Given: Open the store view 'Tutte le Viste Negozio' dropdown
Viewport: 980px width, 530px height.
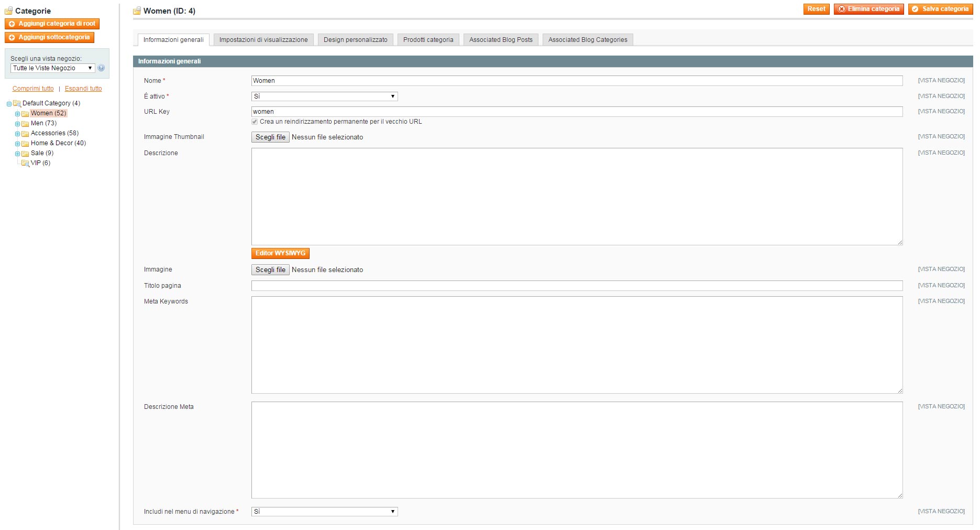Looking at the screenshot, I should (x=52, y=68).
